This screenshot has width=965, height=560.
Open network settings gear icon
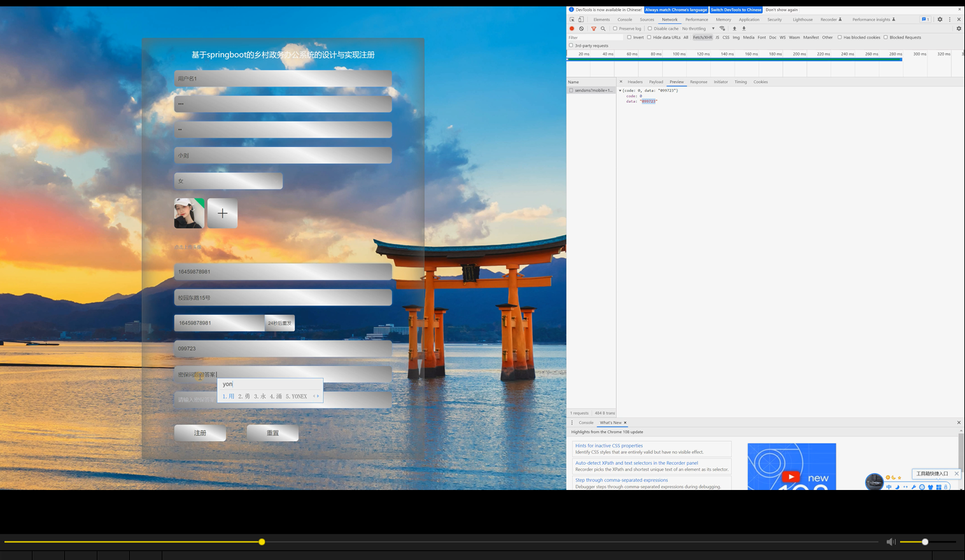(959, 29)
